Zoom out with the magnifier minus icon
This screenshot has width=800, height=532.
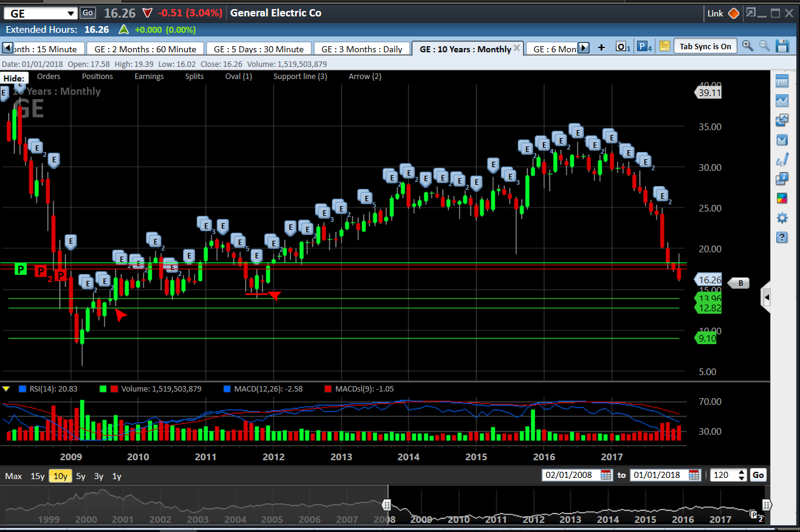pyautogui.click(x=765, y=46)
